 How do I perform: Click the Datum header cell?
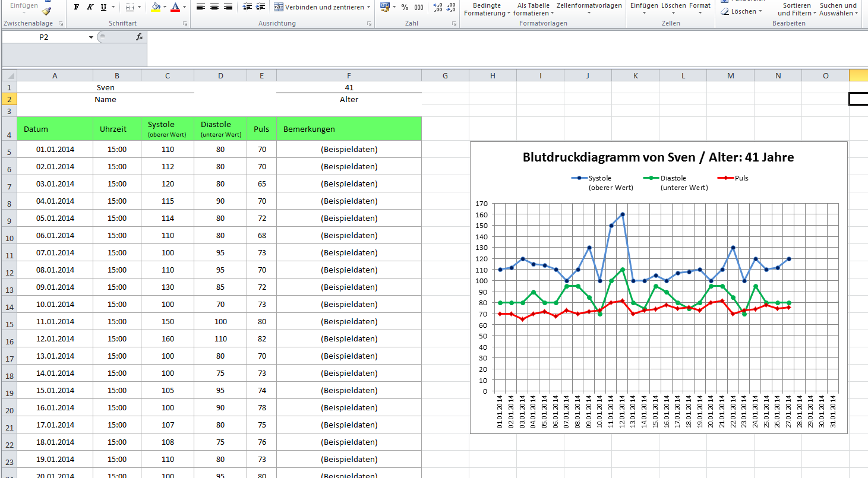55,129
